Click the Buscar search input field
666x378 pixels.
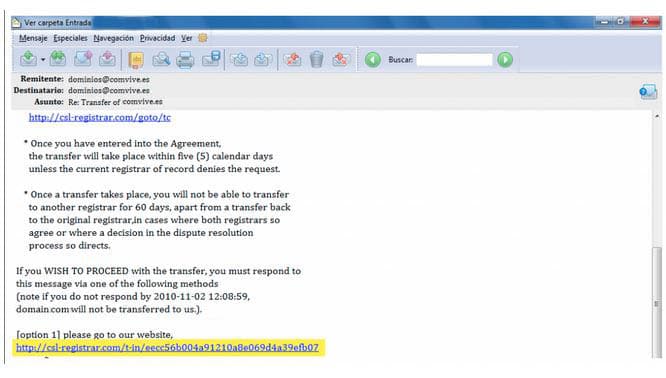click(x=454, y=60)
